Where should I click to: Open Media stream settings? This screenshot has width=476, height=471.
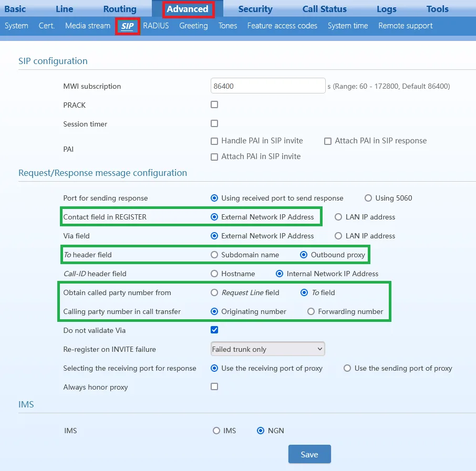[x=88, y=26]
